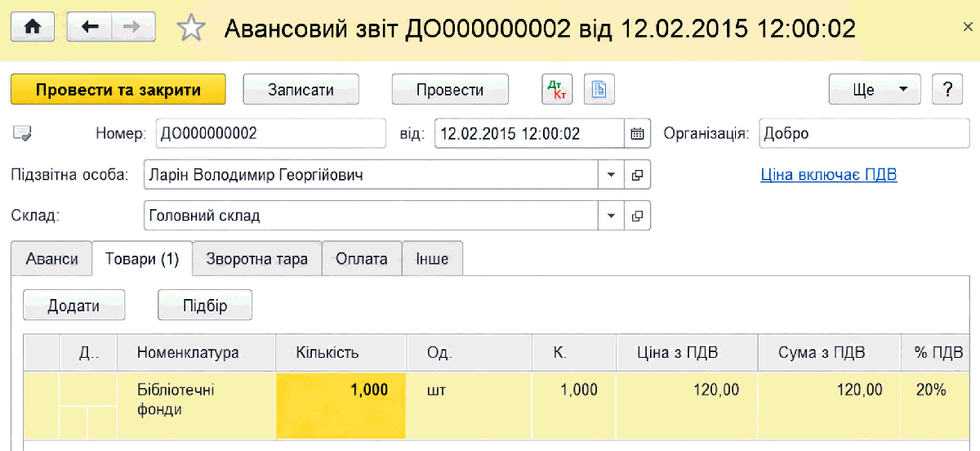Viewport: 980px width, 451px height.
Task: Select the Ціна з ПДВ cell 120,00
Action: coord(687,406)
